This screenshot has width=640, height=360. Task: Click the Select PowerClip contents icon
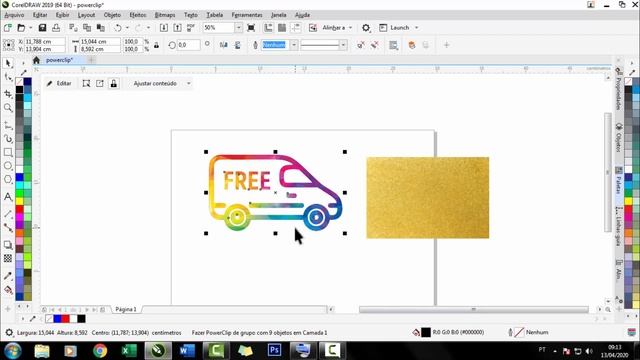click(86, 83)
